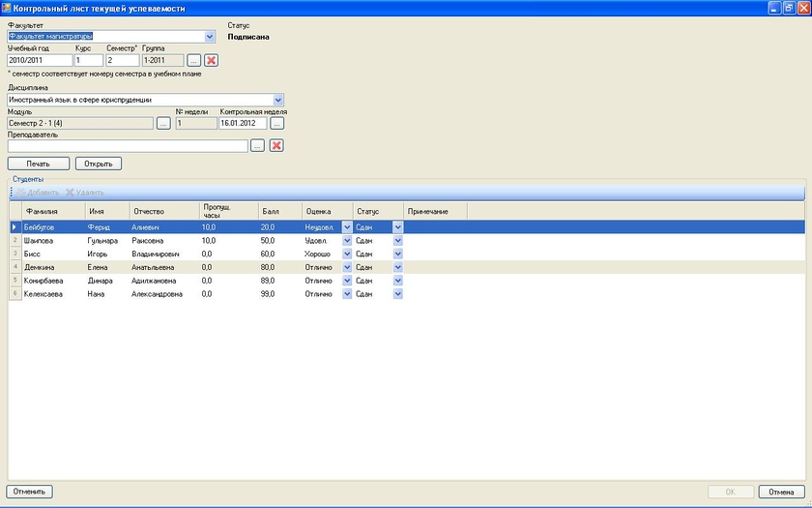
Task: Open Оценка dropdown for student Шаипова
Action: tap(347, 240)
